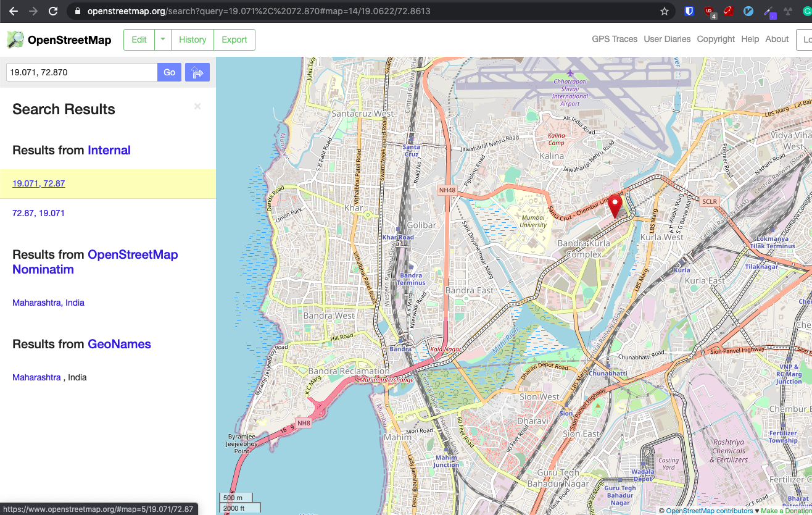
Task: Click the blue shield extension icon
Action: point(688,10)
